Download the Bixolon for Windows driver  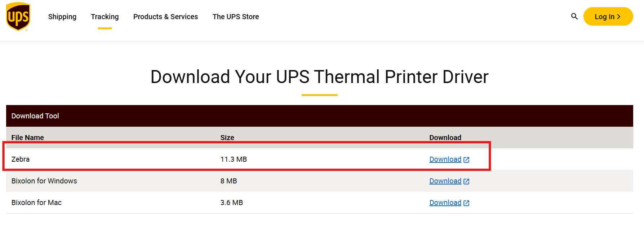tap(445, 181)
